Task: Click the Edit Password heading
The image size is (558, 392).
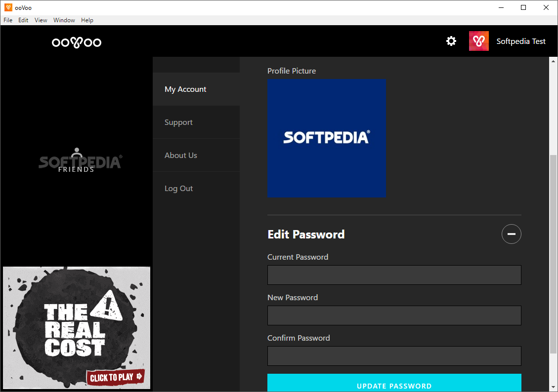Action: pyautogui.click(x=306, y=234)
